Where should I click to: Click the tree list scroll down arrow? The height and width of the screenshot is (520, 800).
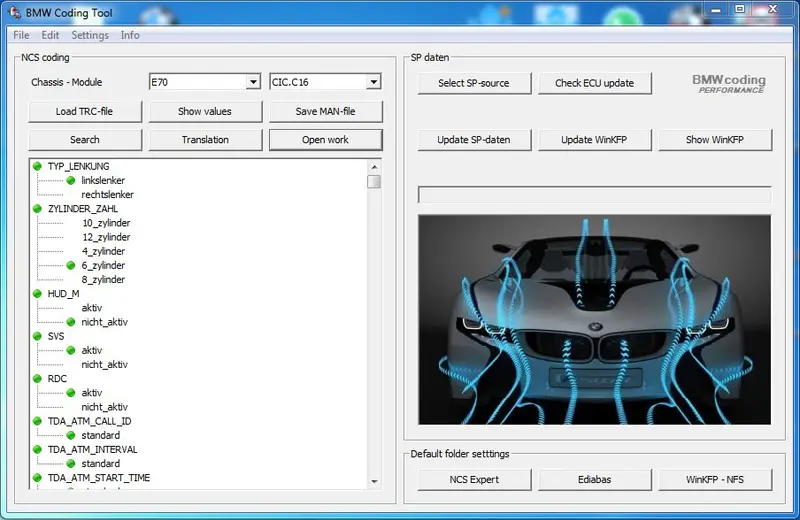tap(374, 481)
